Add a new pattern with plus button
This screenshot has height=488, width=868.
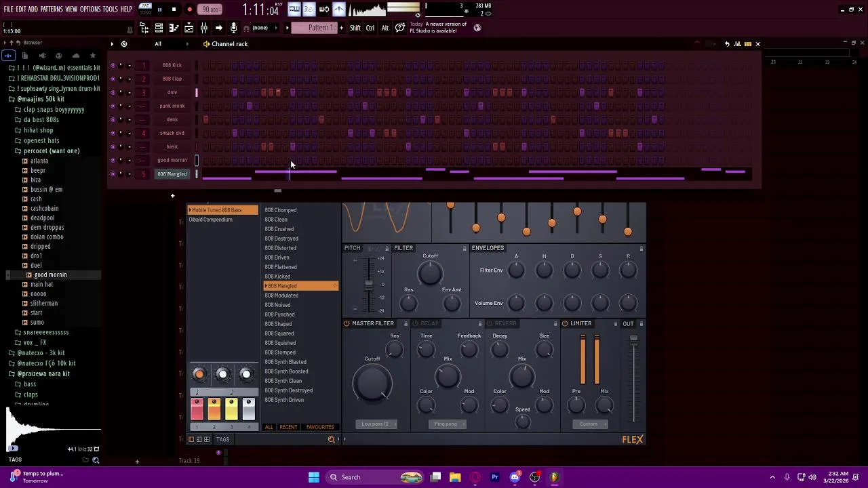pos(342,28)
